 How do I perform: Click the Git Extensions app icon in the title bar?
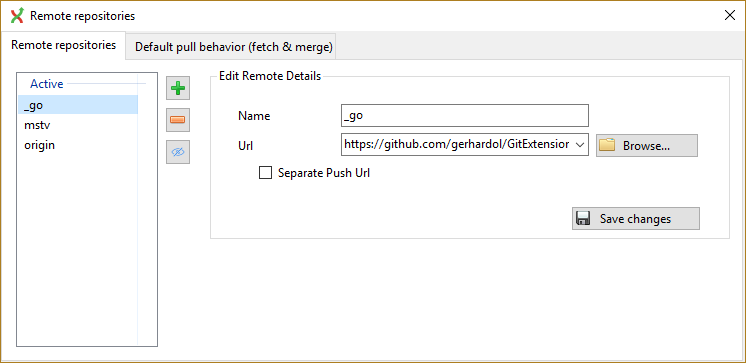pyautogui.click(x=17, y=16)
